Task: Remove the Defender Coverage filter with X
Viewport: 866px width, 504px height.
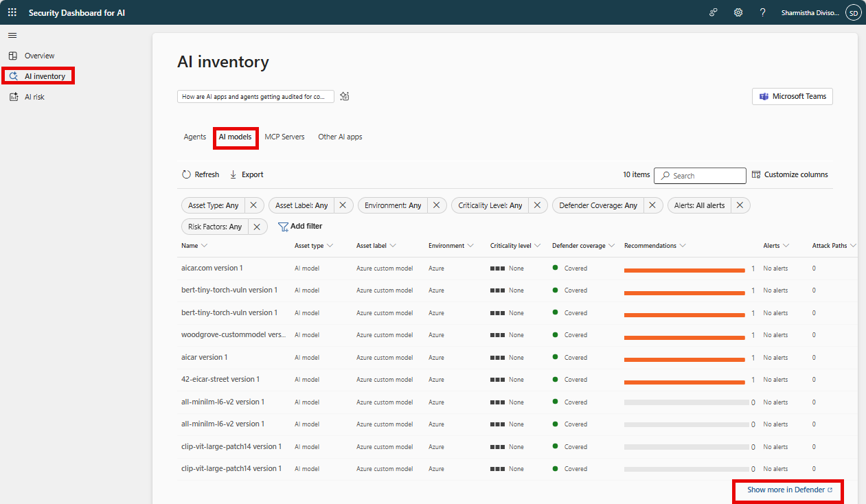Action: coord(652,205)
